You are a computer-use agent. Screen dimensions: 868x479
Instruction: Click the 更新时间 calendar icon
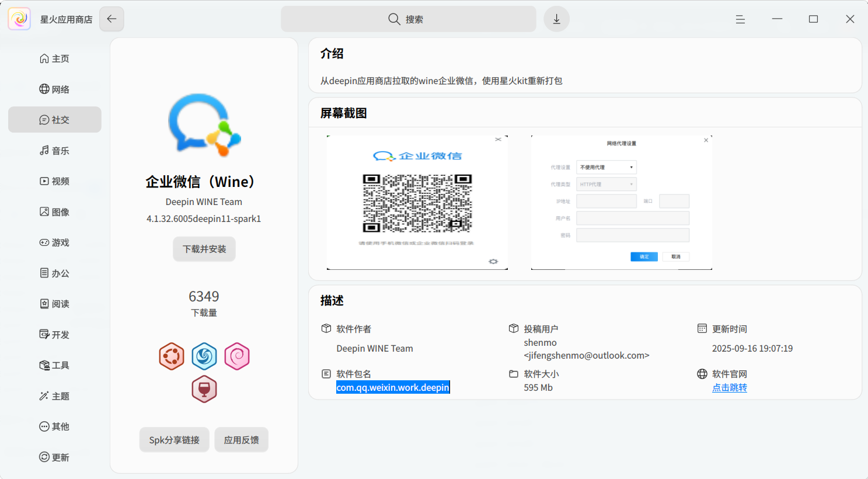[702, 328]
